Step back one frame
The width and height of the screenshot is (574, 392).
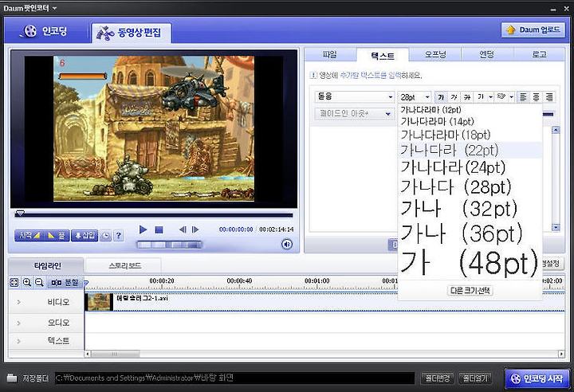[x=183, y=229]
